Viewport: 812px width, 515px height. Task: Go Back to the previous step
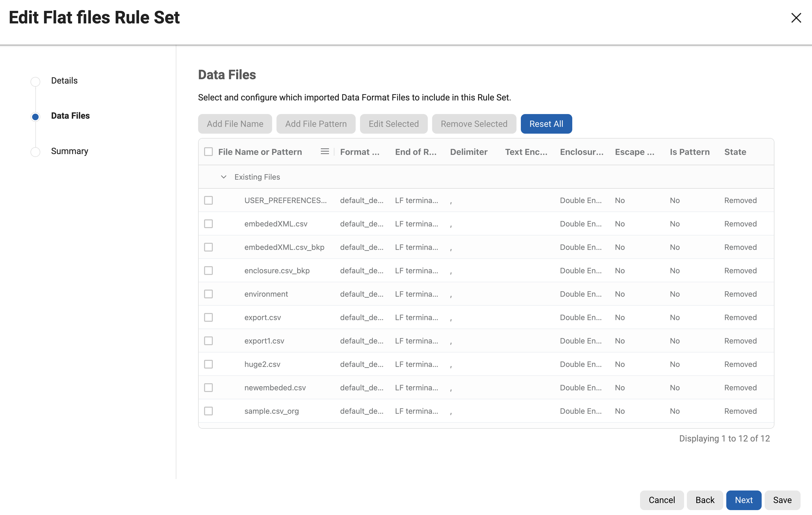click(705, 500)
